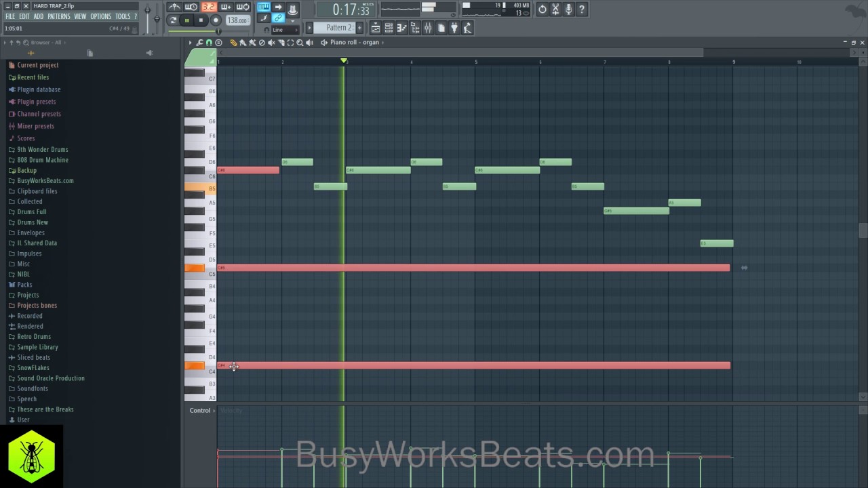The image size is (868, 488).
Task: Click the 138.000 tempo field
Action: (x=237, y=20)
